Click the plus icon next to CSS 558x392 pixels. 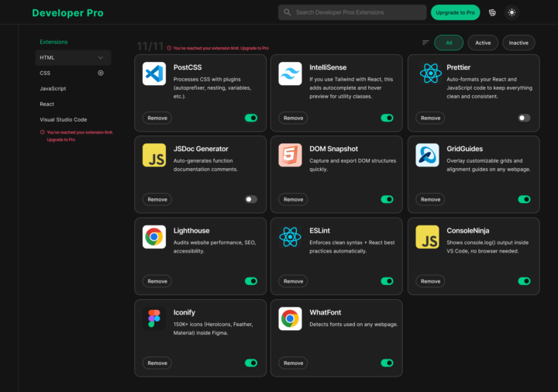click(101, 73)
